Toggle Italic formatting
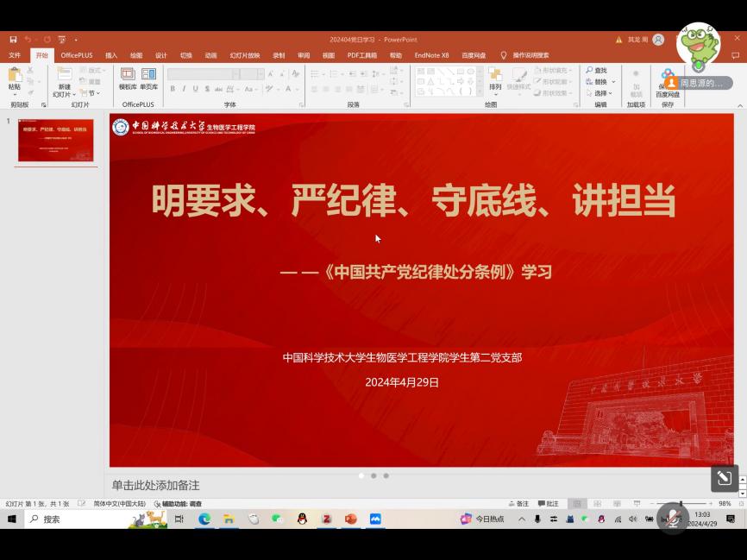Viewport: 747px width, 560px height. click(184, 89)
